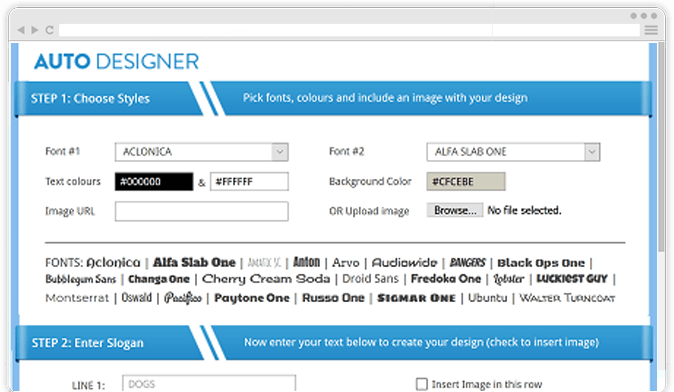Check Insert Image in this row

click(x=422, y=384)
